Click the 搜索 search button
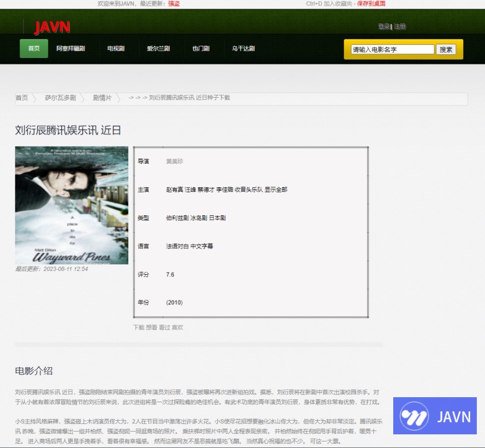This screenshot has height=448, width=485. (446, 50)
